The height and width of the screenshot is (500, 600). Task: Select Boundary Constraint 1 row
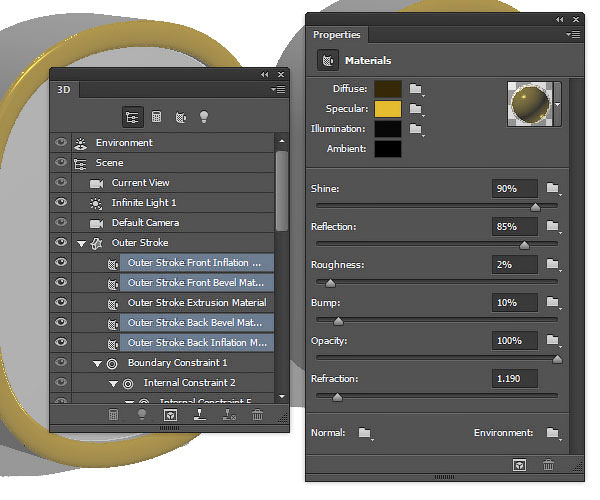click(x=173, y=363)
